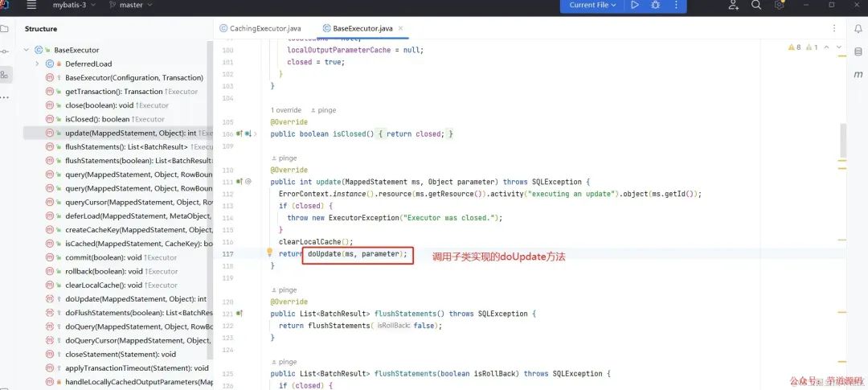The image size is (868, 390).
Task: Collapse the BaseExecutor node in Structure
Action: pos(26,50)
